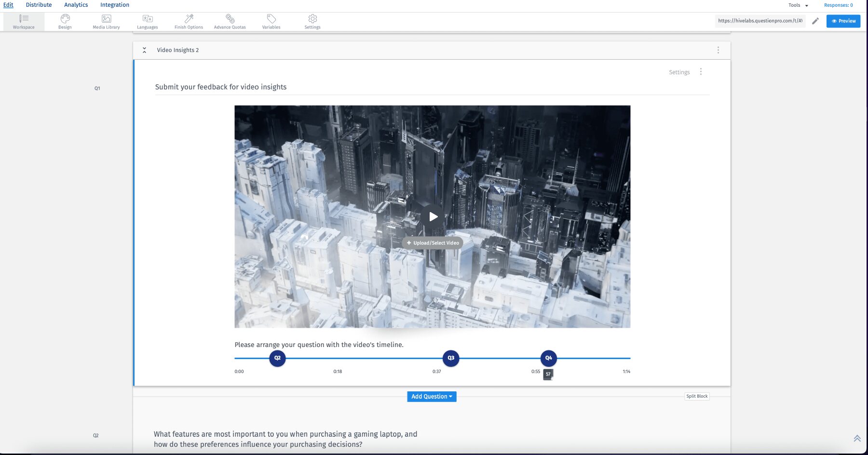Image resolution: width=868 pixels, height=455 pixels.
Task: Open the Add Question dropdown
Action: 431,396
